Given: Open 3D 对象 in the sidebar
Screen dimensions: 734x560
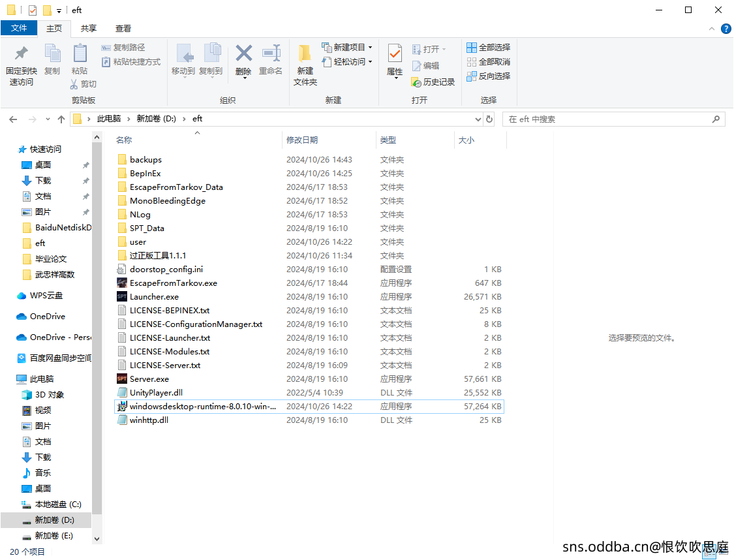Looking at the screenshot, I should click(x=49, y=395).
